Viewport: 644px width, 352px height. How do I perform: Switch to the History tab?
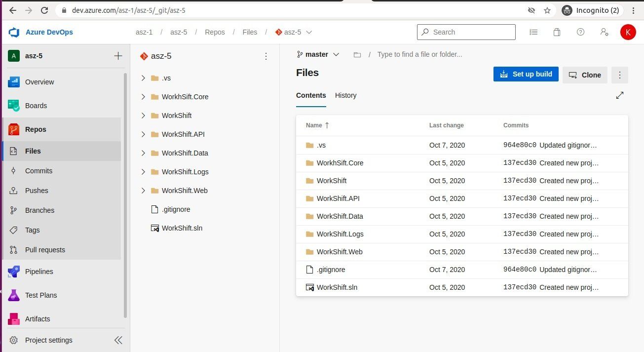[345, 95]
